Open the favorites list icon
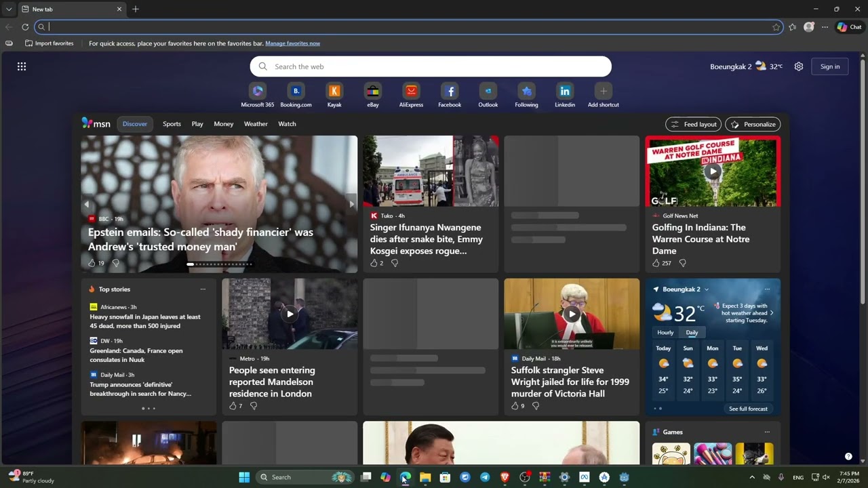Viewport: 868px width, 488px height. pyautogui.click(x=793, y=27)
